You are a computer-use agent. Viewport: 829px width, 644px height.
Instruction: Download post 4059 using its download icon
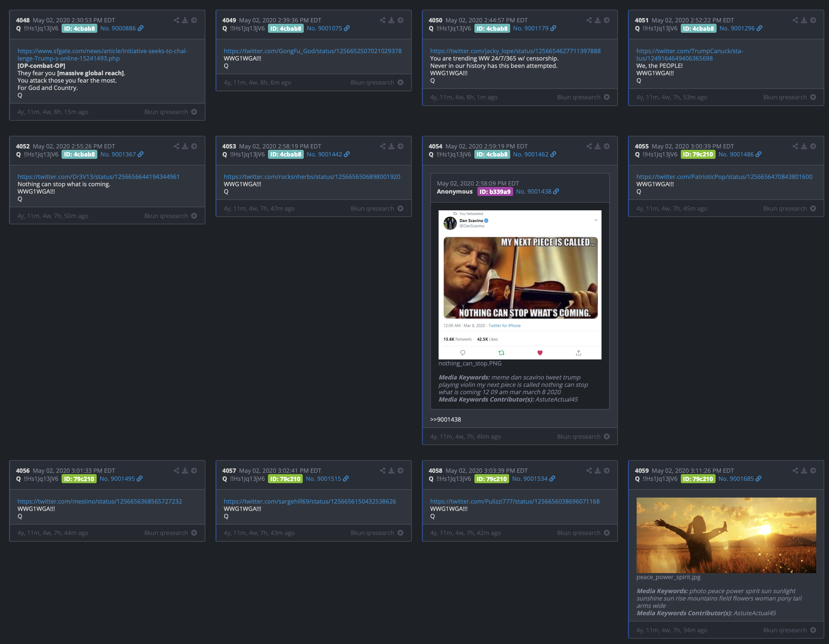(x=804, y=470)
